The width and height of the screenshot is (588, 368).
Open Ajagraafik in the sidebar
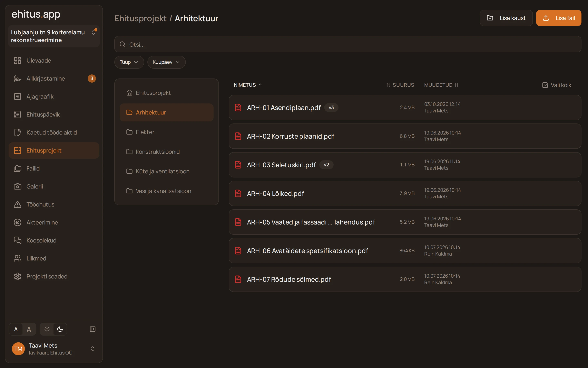[54, 97]
